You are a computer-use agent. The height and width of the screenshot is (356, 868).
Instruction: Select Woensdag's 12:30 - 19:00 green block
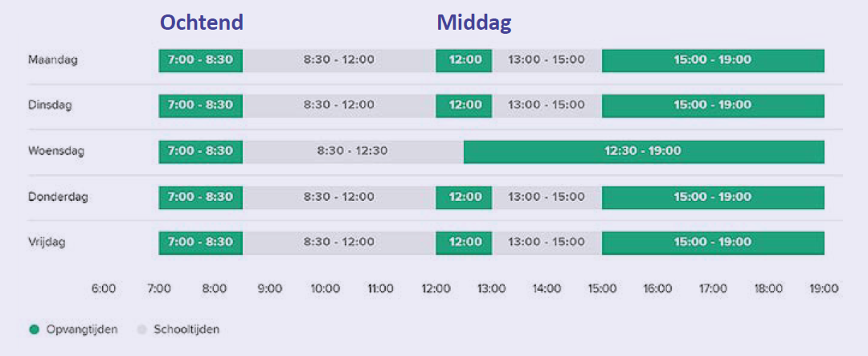643,151
